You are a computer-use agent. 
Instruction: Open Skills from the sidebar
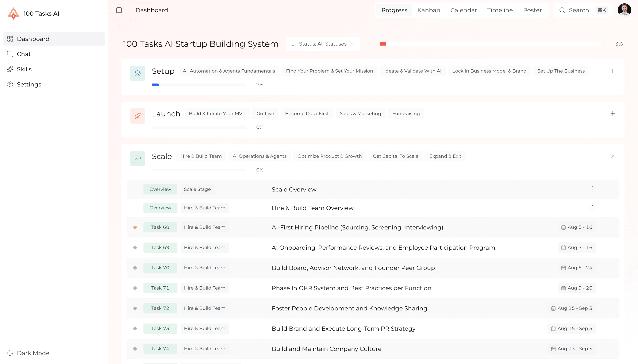pyautogui.click(x=54, y=69)
